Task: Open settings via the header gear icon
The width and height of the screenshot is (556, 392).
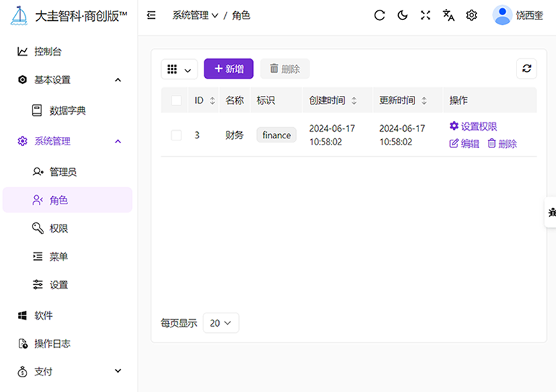Action: 471,15
